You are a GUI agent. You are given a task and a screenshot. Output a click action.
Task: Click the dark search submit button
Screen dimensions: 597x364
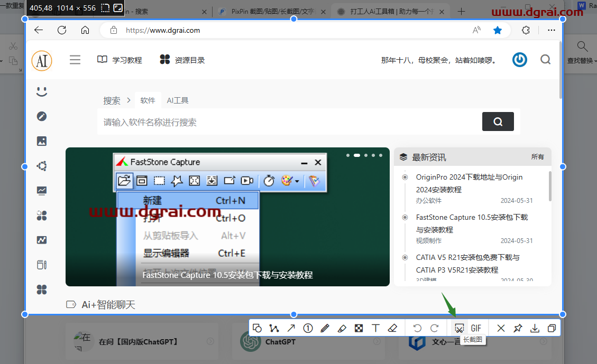(498, 122)
